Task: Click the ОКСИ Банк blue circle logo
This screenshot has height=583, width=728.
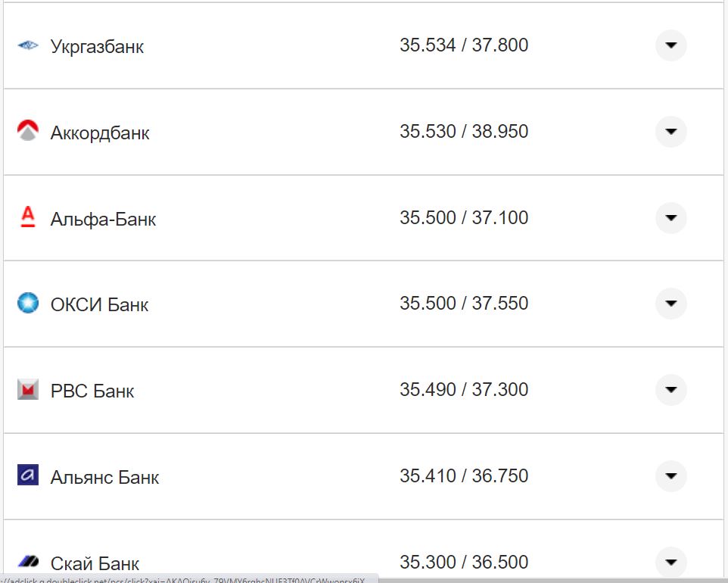Action: [x=27, y=304]
